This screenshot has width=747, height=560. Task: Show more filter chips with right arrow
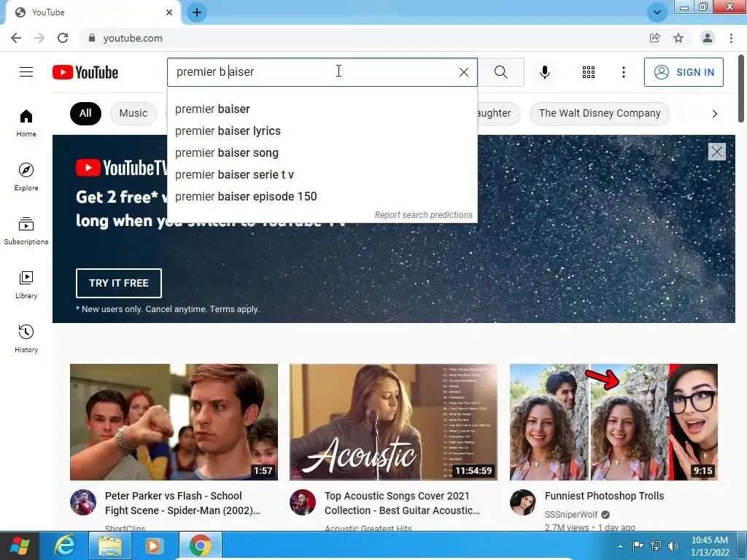click(714, 113)
